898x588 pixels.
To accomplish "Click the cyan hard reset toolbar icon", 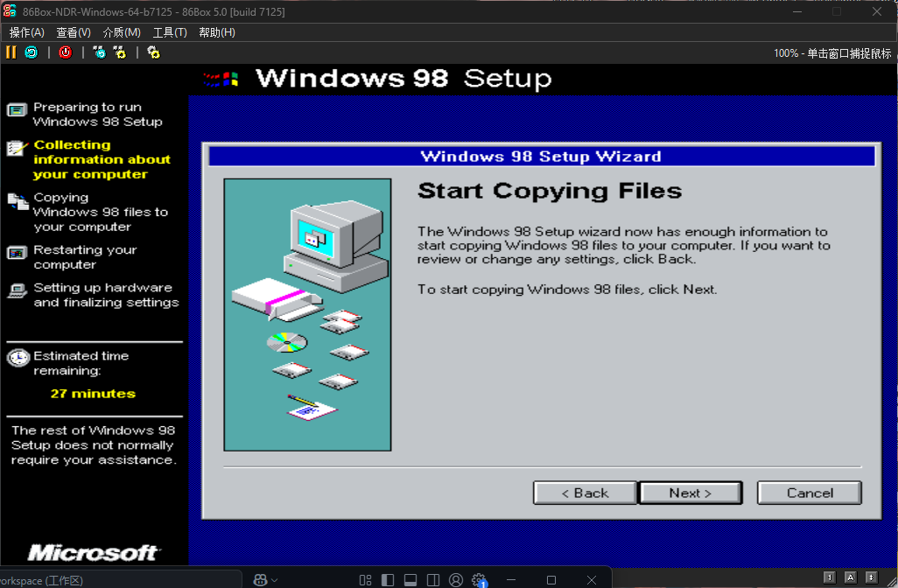I will coord(32,52).
